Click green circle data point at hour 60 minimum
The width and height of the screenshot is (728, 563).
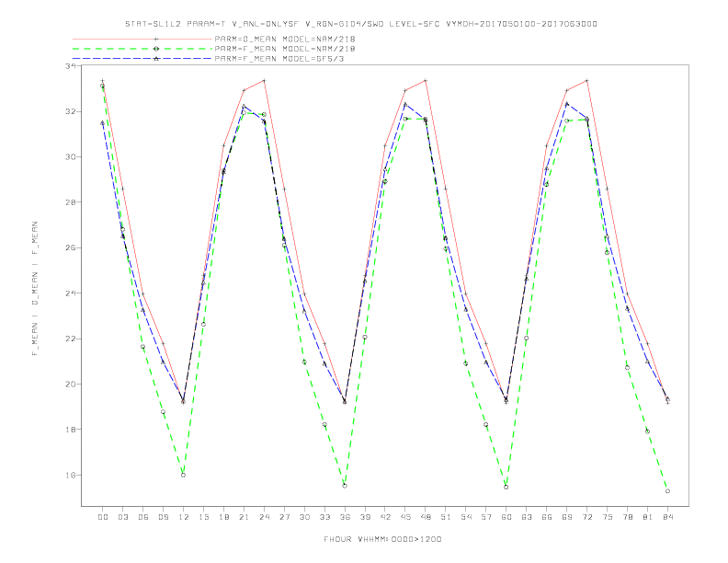[506, 487]
